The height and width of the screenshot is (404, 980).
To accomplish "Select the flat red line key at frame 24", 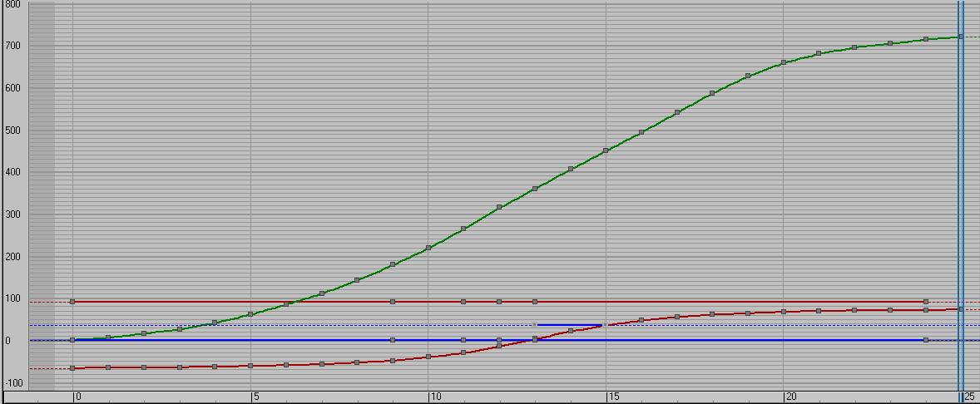I will click(x=926, y=302).
